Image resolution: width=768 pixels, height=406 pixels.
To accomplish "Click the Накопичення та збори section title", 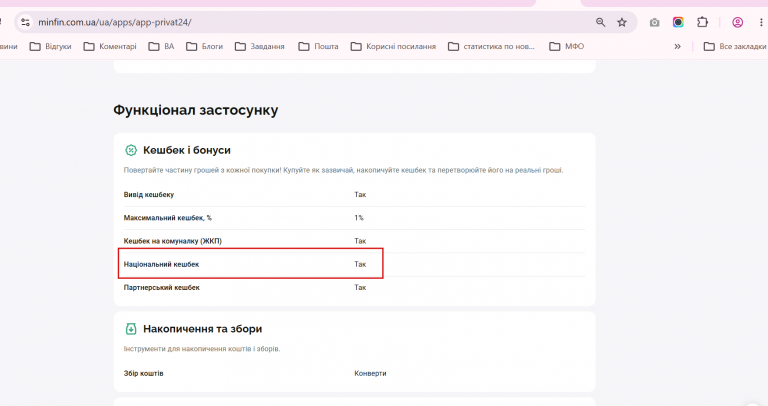I will pos(202,329).
